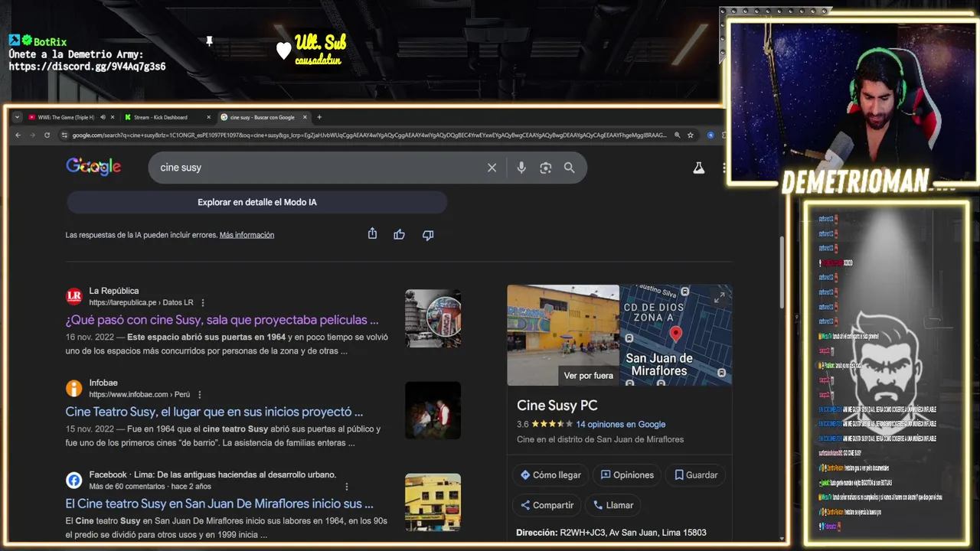Screen dimensions: 980x551
Task: Click Opiniones button in knowledge panel
Action: (627, 474)
